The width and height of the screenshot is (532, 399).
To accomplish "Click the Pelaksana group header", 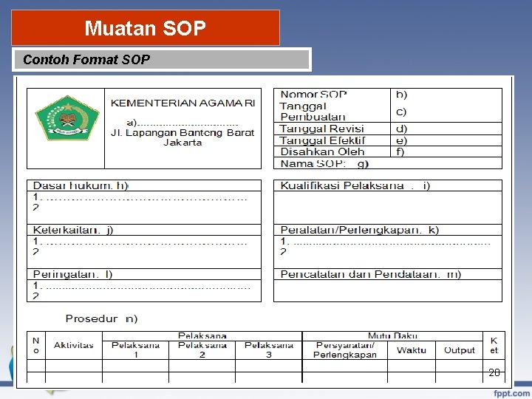I will point(202,336).
